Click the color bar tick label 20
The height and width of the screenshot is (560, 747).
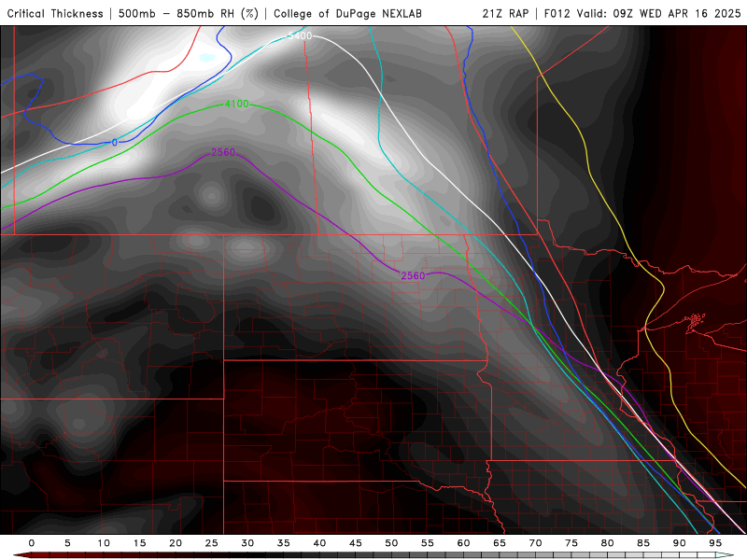176,543
